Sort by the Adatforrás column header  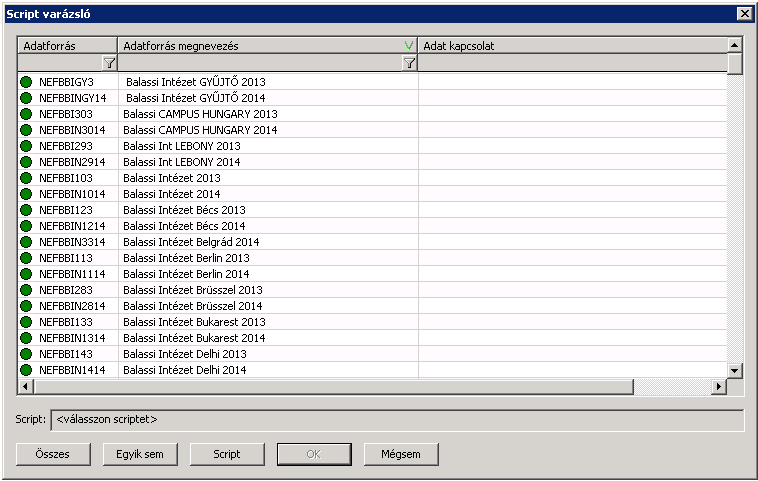(68, 45)
